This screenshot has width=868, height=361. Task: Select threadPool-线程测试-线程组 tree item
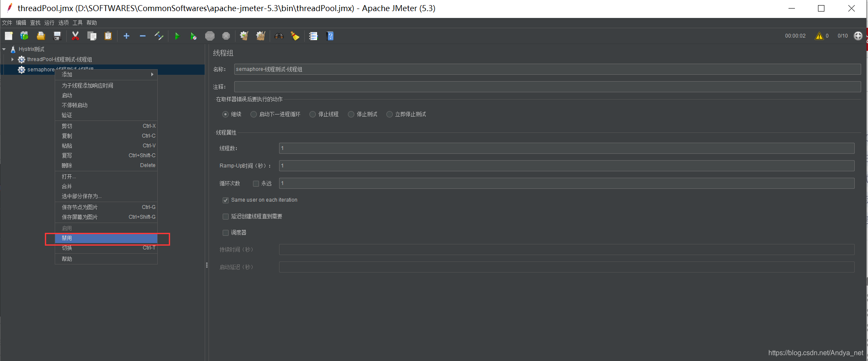(x=59, y=59)
